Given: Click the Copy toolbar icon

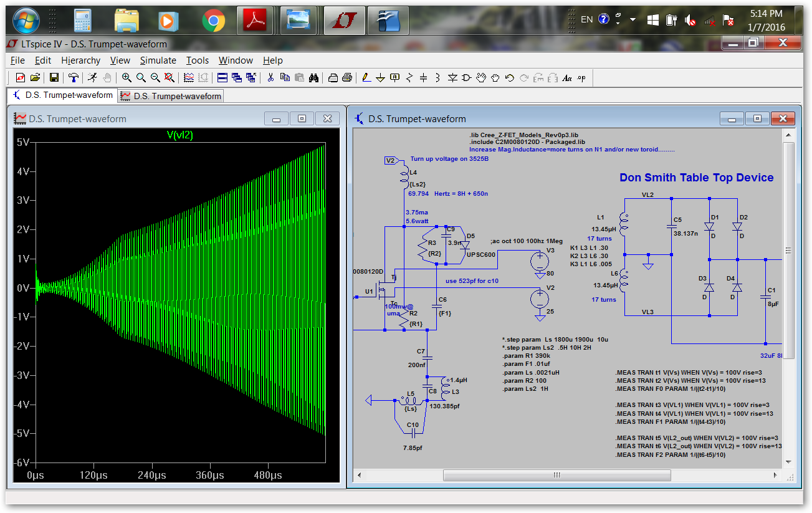Looking at the screenshot, I should 285,78.
